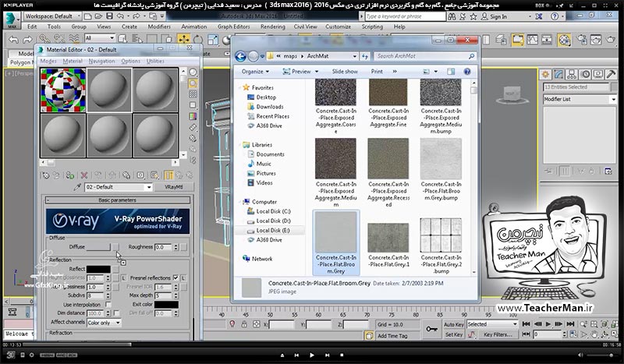The image size is (624, 364).
Task: Click the Reset Map/Mtl red X icon
Action: pyautogui.click(x=84, y=175)
